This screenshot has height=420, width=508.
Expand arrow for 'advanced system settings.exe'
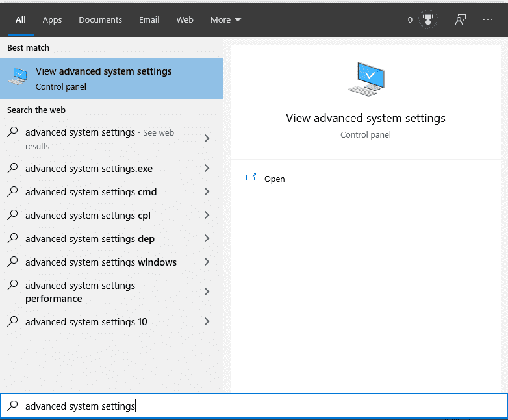pyautogui.click(x=207, y=168)
